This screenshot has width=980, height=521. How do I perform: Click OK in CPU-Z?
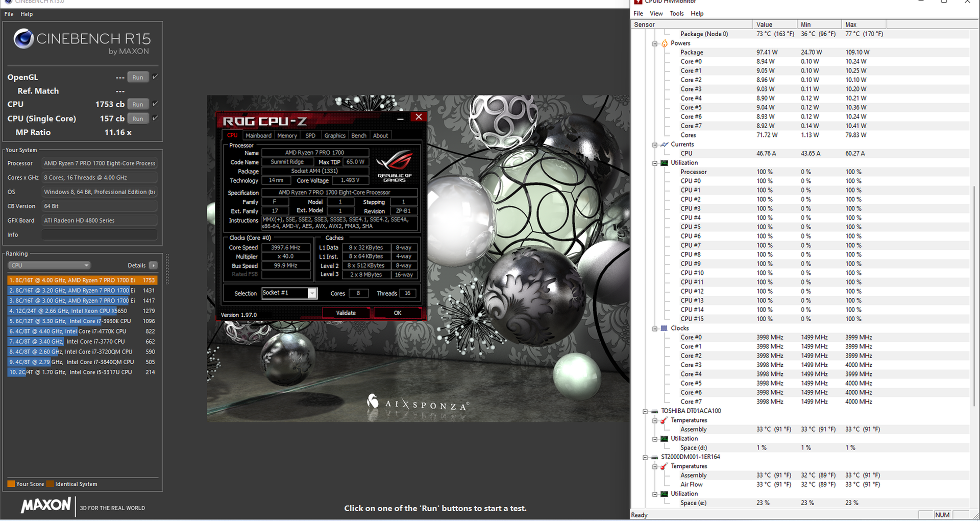pos(398,313)
